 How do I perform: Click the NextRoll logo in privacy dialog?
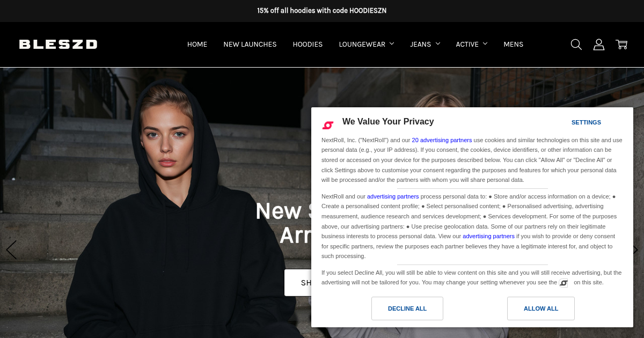[x=328, y=125]
